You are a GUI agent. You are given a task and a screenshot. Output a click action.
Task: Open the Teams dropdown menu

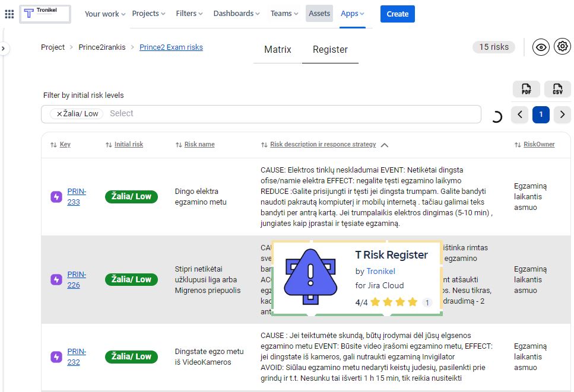click(x=284, y=14)
